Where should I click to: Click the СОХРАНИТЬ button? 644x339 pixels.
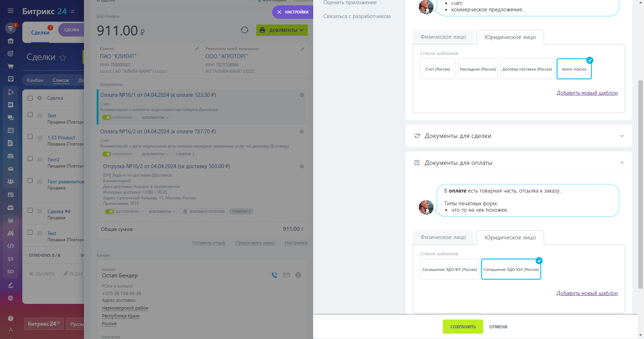pyautogui.click(x=463, y=327)
